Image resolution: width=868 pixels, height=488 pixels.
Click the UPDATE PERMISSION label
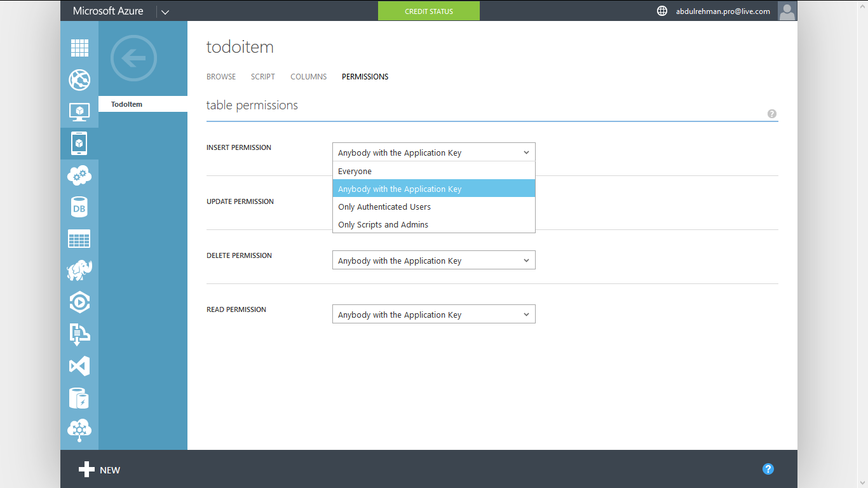240,201
